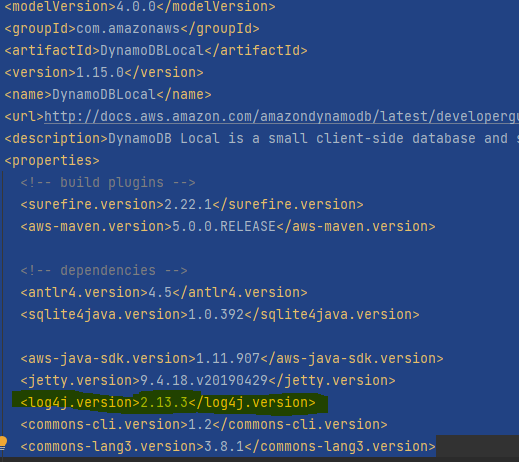This screenshot has height=462, width=519.
Task: Open the docs.aws.amazon.com URL link
Action: [x=281, y=117]
